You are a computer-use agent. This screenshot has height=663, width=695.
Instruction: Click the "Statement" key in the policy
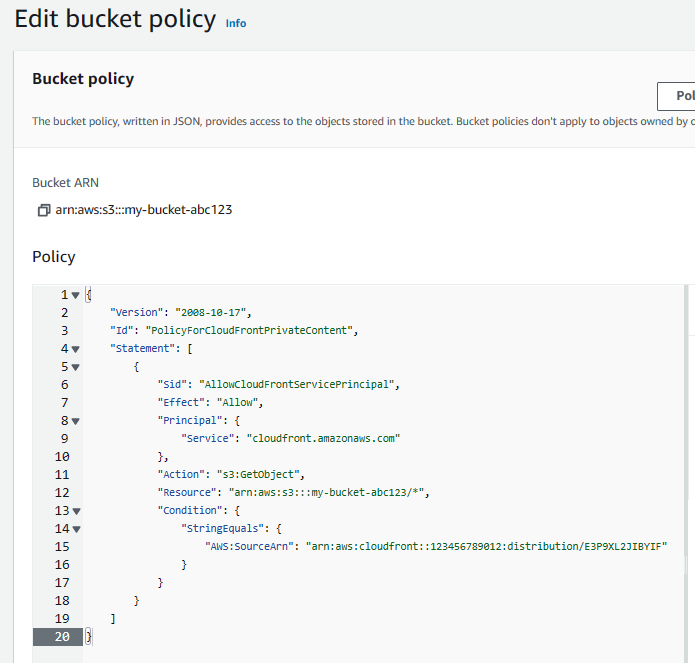(143, 348)
